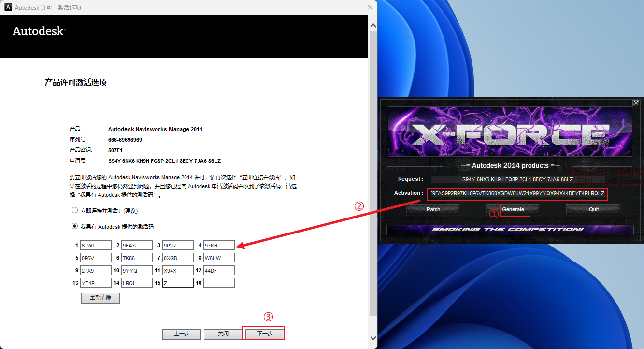Focus activation code field 12 with 44DF
The image size is (644, 349).
(219, 270)
